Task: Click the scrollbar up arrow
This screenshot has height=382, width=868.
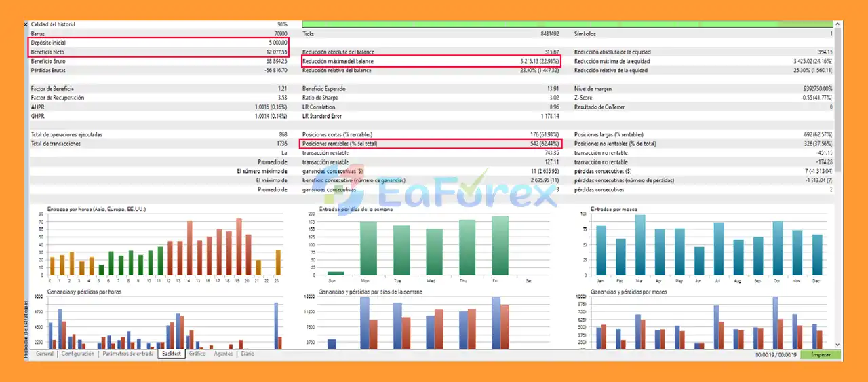Action: click(x=838, y=24)
